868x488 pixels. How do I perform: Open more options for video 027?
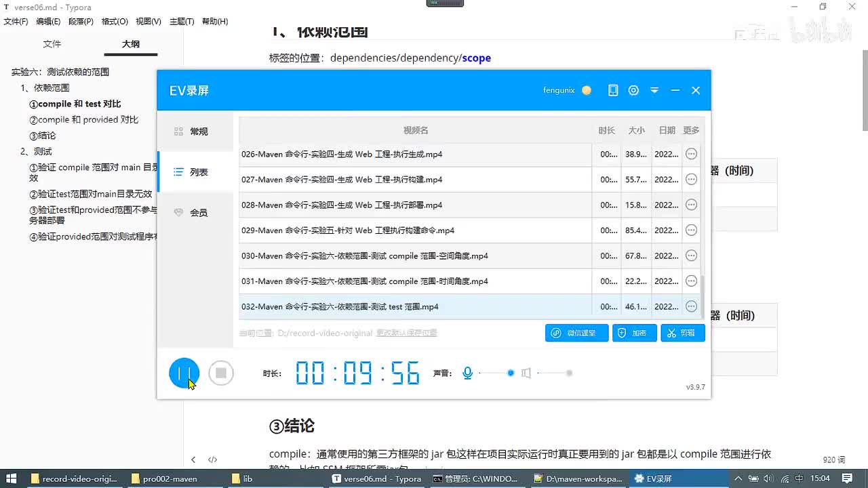pyautogui.click(x=691, y=180)
